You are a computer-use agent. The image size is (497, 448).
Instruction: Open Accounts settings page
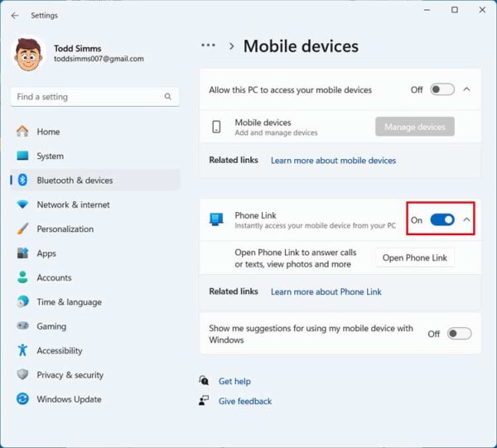[x=95, y=277]
